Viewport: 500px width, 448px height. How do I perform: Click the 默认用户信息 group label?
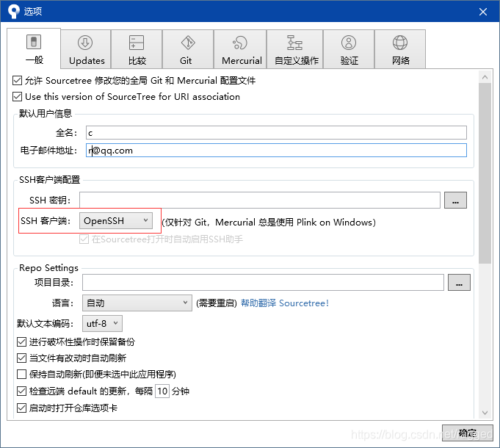point(46,113)
